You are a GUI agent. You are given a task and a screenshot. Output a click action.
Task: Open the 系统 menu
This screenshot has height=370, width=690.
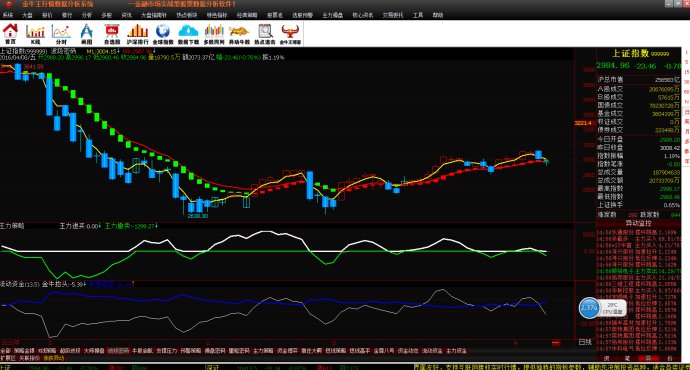pyautogui.click(x=7, y=15)
